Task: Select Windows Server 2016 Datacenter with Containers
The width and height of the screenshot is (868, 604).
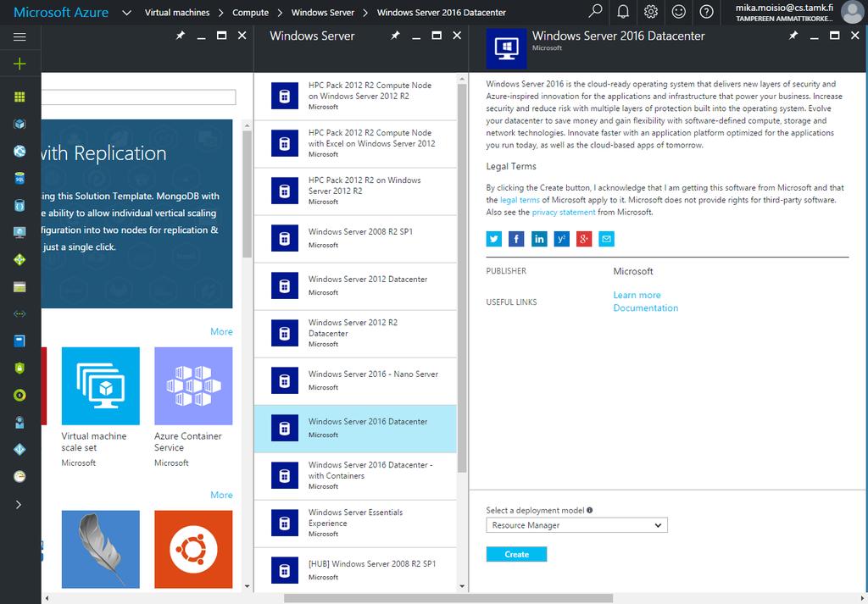Action: [x=355, y=476]
